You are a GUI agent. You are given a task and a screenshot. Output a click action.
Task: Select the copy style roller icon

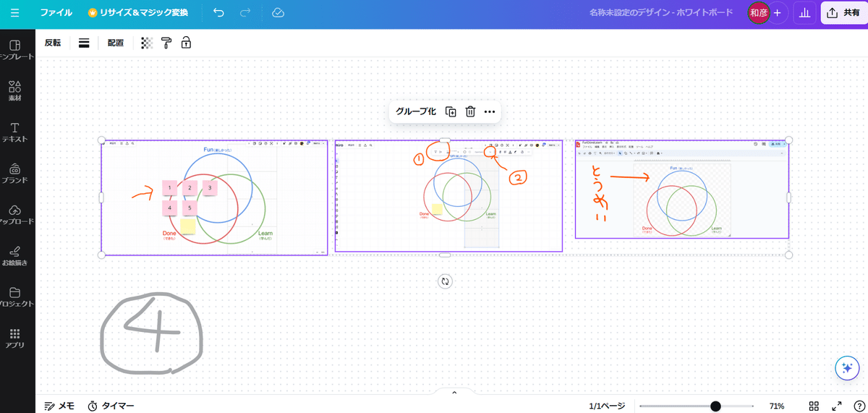click(166, 43)
